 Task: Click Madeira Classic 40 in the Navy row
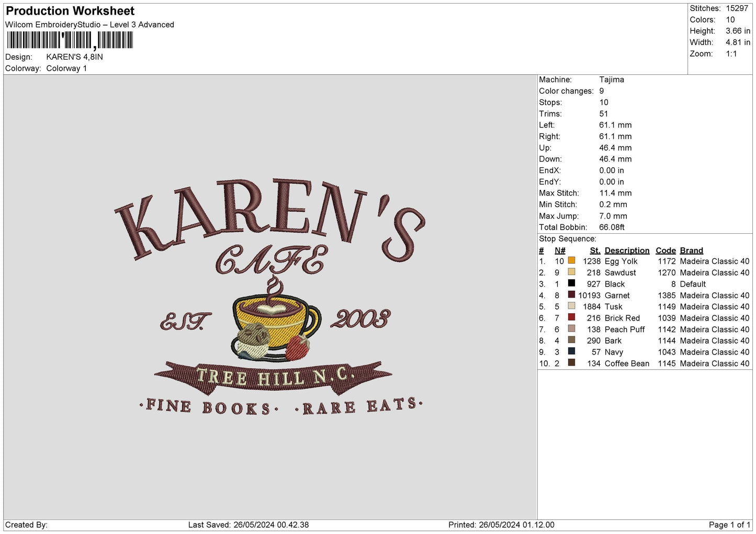(715, 353)
